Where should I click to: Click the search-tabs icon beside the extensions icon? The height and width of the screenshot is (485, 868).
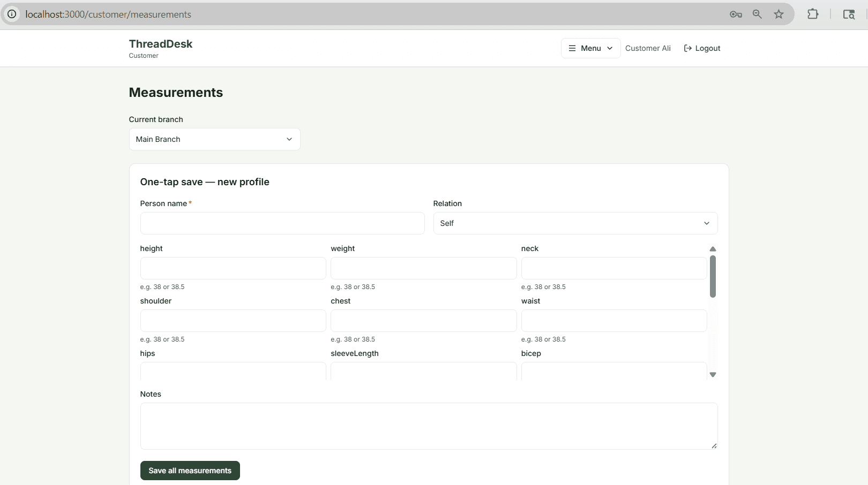coord(849,14)
